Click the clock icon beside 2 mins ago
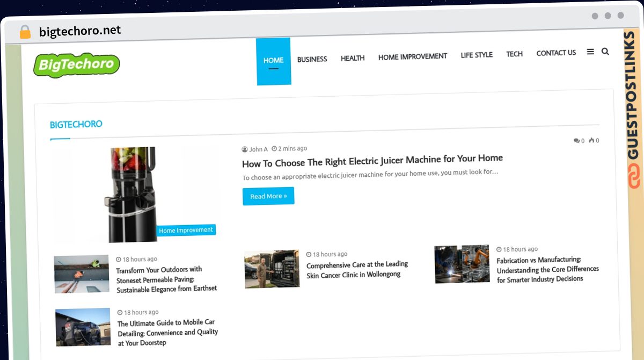The width and height of the screenshot is (644, 360). tap(274, 148)
